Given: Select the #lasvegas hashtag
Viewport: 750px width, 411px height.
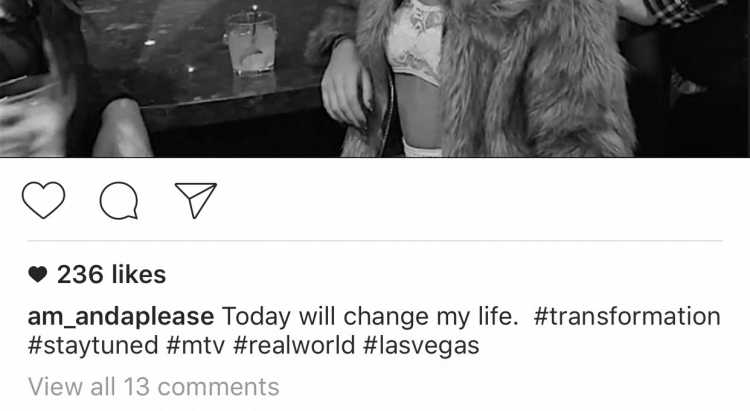Looking at the screenshot, I should click(421, 345).
